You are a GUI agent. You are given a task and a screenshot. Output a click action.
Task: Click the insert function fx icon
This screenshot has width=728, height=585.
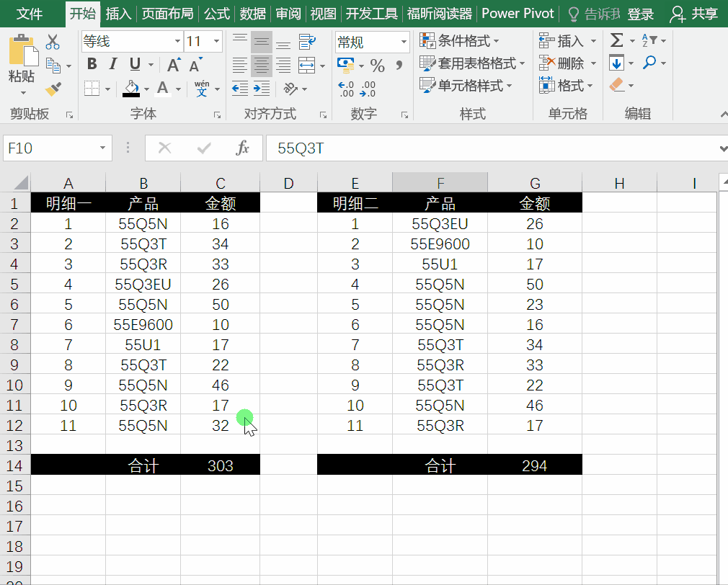coord(242,148)
